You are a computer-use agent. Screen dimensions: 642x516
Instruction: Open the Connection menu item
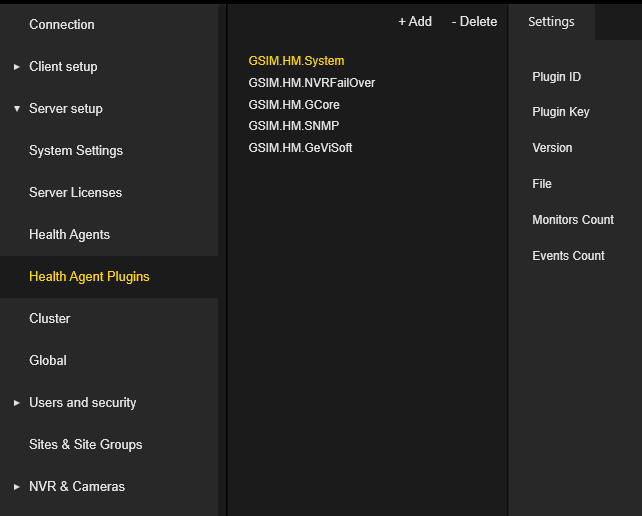coord(62,25)
